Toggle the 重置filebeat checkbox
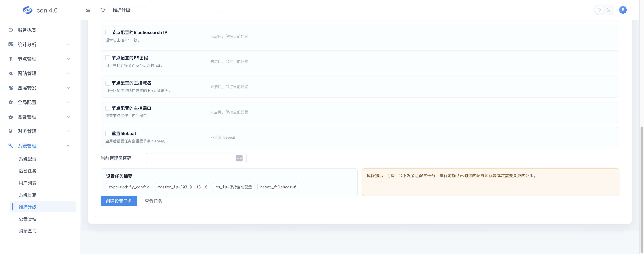Viewport: 644px width, 254px height. (108, 133)
